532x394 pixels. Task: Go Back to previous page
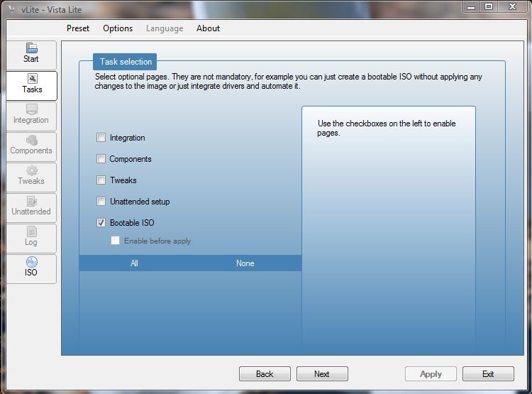(265, 374)
